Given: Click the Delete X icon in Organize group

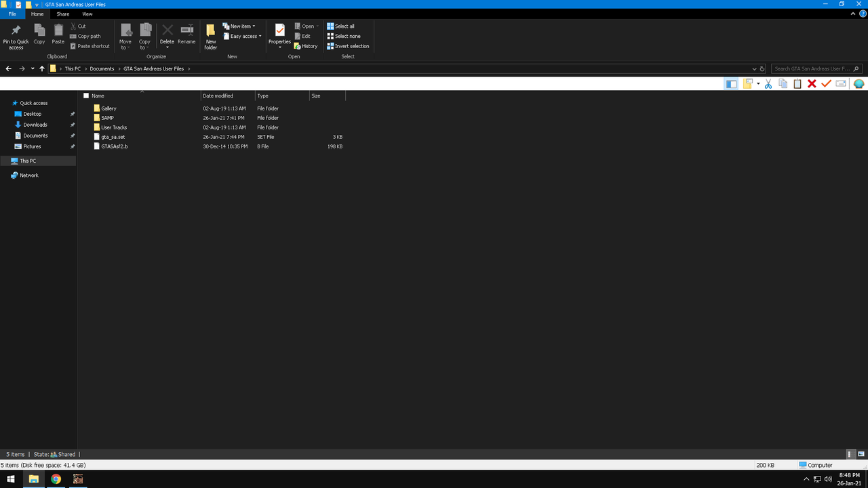Looking at the screenshot, I should click(167, 30).
